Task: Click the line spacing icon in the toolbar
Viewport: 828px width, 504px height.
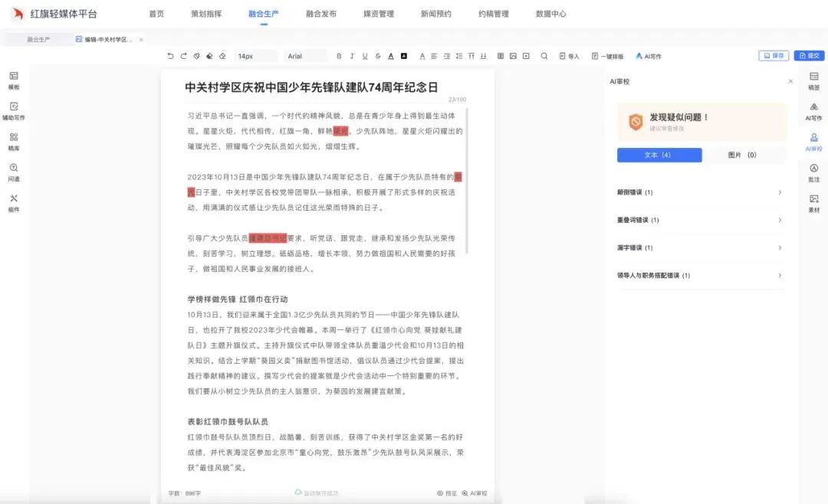Action: tap(459, 56)
